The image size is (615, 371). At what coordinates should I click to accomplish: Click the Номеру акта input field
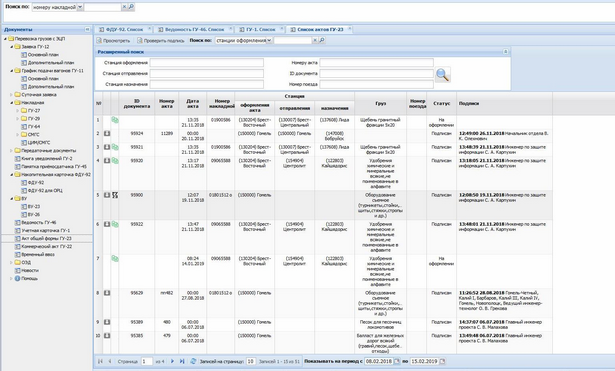pos(377,63)
